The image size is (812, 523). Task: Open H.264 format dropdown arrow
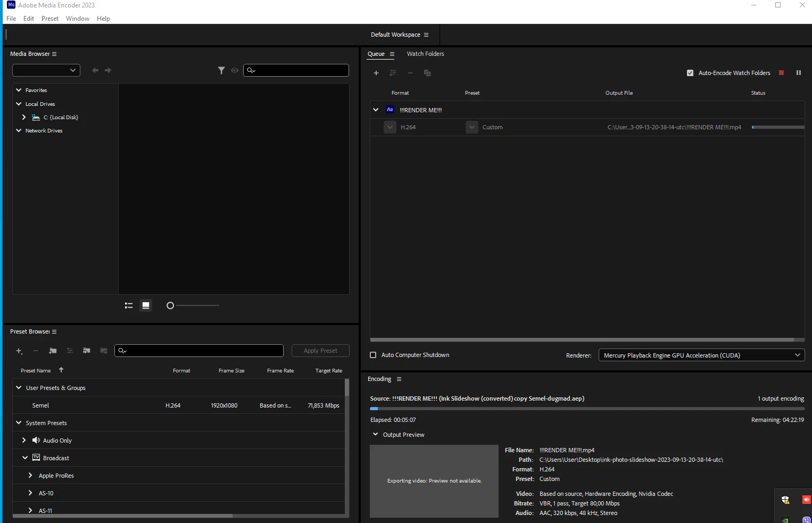click(390, 127)
